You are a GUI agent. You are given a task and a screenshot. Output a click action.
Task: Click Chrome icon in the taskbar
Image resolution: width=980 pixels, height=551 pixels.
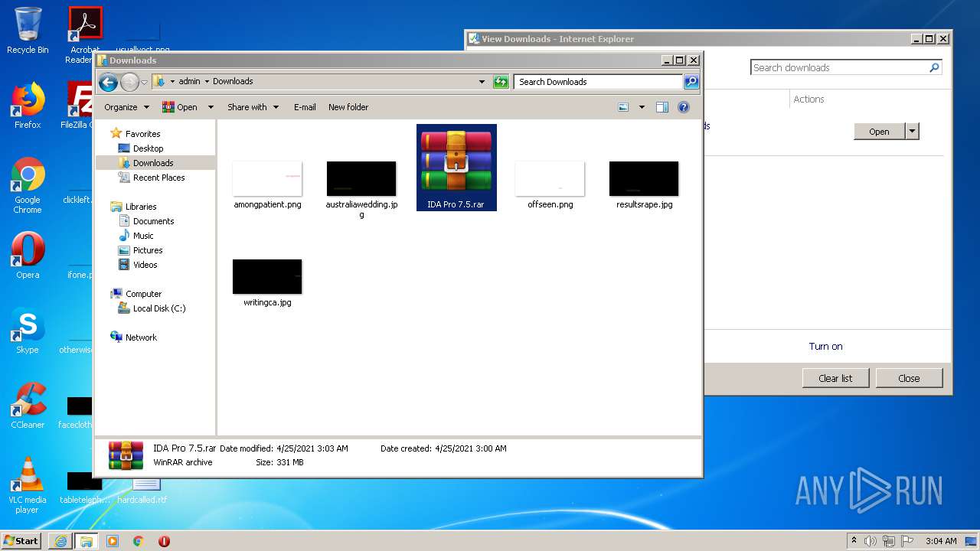tap(138, 541)
